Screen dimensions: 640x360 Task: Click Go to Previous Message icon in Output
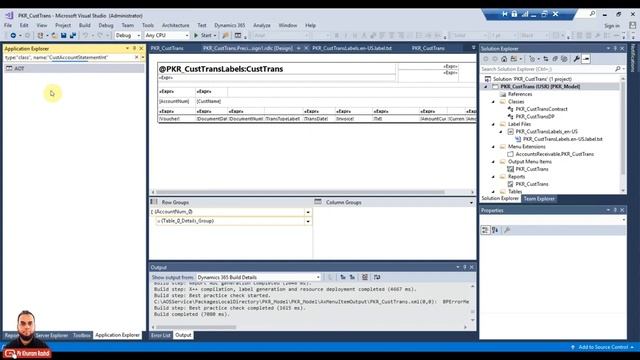[x=343, y=277]
